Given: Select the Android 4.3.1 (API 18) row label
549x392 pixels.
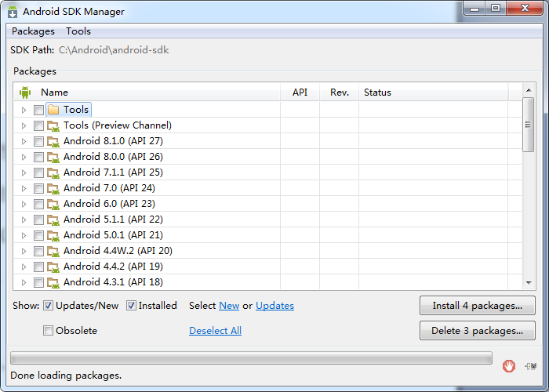Looking at the screenshot, I should pyautogui.click(x=113, y=282).
